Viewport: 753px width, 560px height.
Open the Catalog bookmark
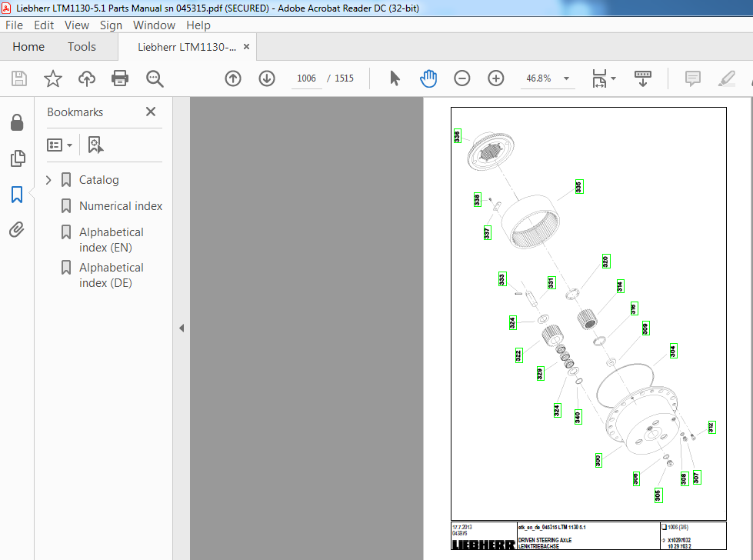99,180
